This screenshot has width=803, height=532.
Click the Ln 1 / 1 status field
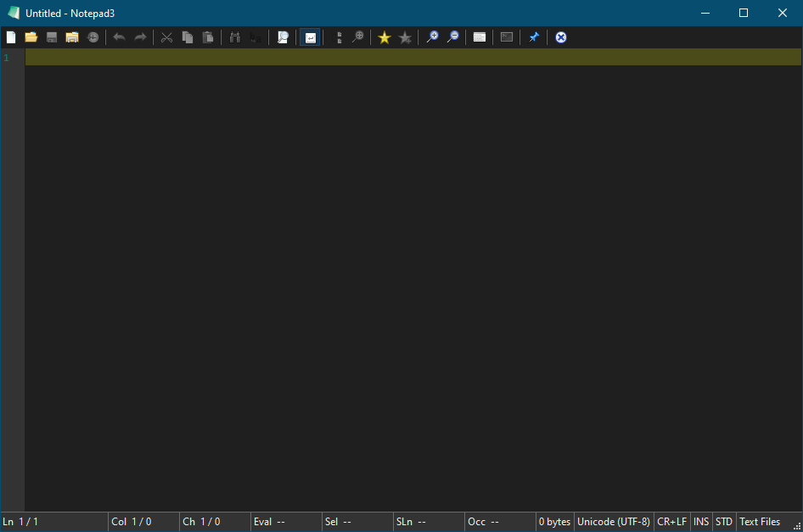pyautogui.click(x=54, y=522)
